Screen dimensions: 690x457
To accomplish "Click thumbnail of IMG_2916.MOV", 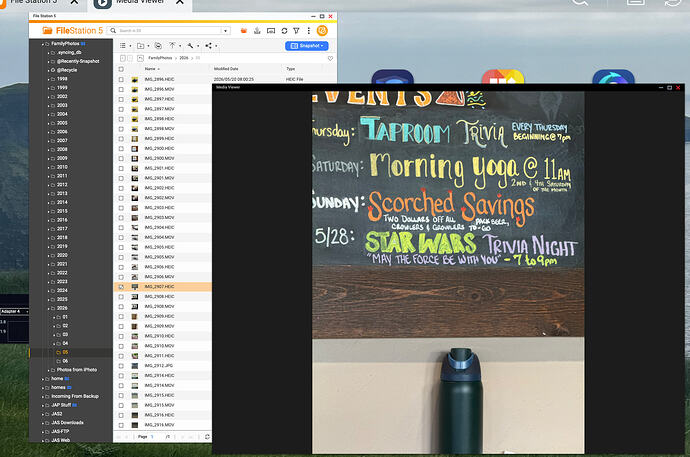I will click(135, 425).
